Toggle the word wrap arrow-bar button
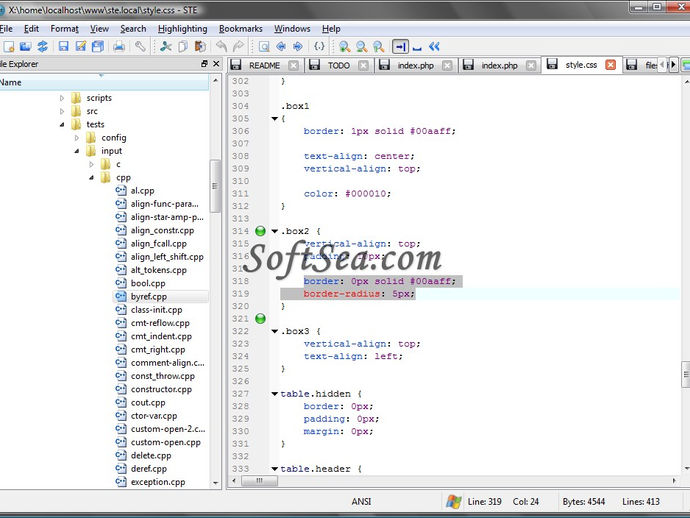The width and height of the screenshot is (690, 518). (x=400, y=46)
